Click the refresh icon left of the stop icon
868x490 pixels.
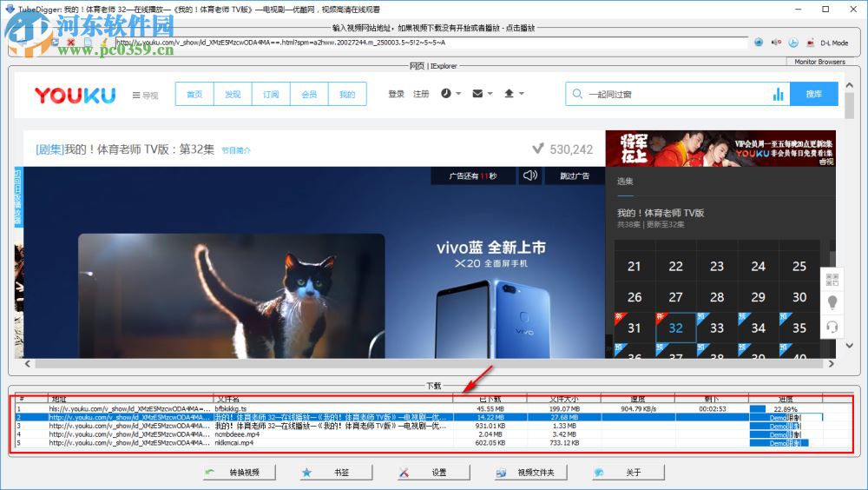[x=55, y=42]
